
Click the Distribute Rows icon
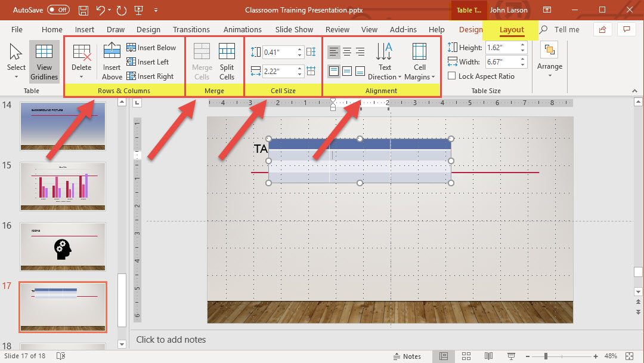(x=311, y=53)
